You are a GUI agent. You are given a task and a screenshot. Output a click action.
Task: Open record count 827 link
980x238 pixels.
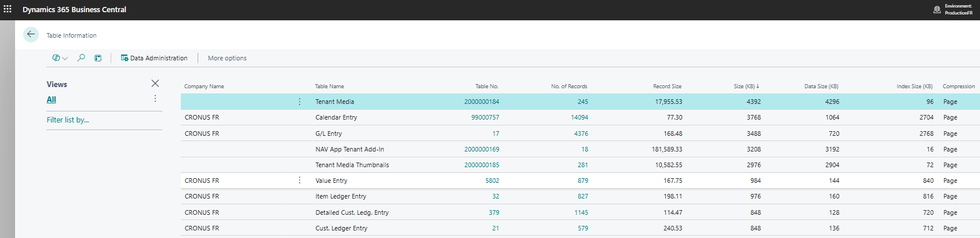582,196
